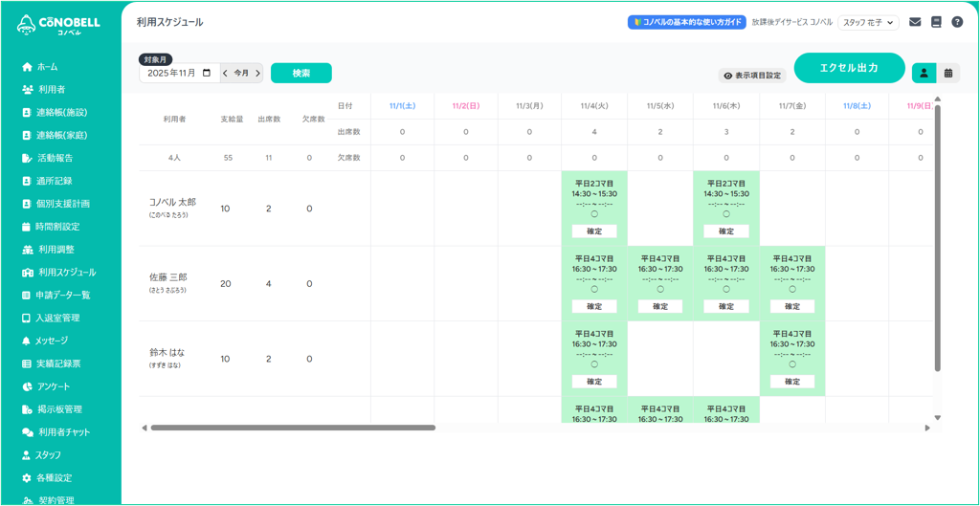Click the エクセル出力 export button
The height and width of the screenshot is (506, 980).
tap(849, 68)
